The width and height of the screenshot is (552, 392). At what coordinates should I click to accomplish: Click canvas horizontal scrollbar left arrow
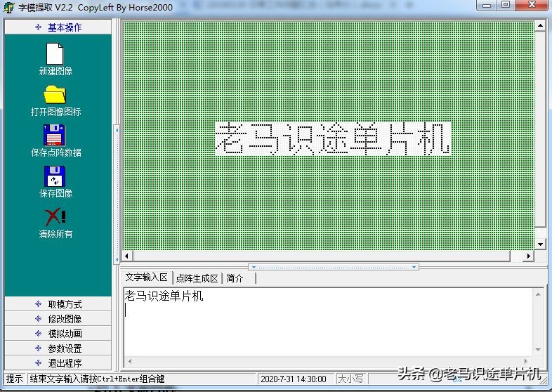126,256
